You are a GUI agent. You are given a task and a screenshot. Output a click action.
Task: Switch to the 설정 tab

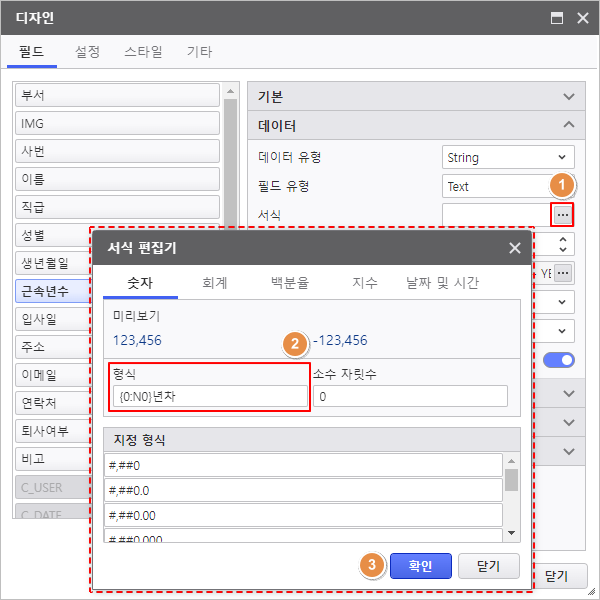(x=88, y=52)
